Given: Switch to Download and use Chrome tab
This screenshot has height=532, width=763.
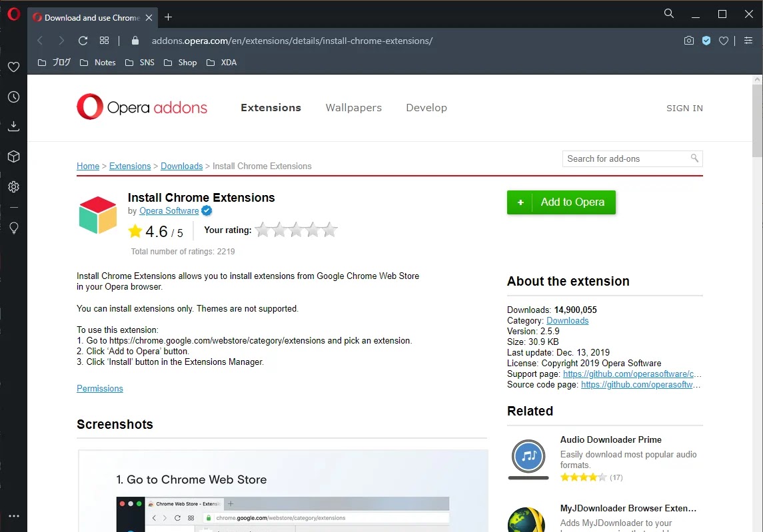Looking at the screenshot, I should click(91, 17).
